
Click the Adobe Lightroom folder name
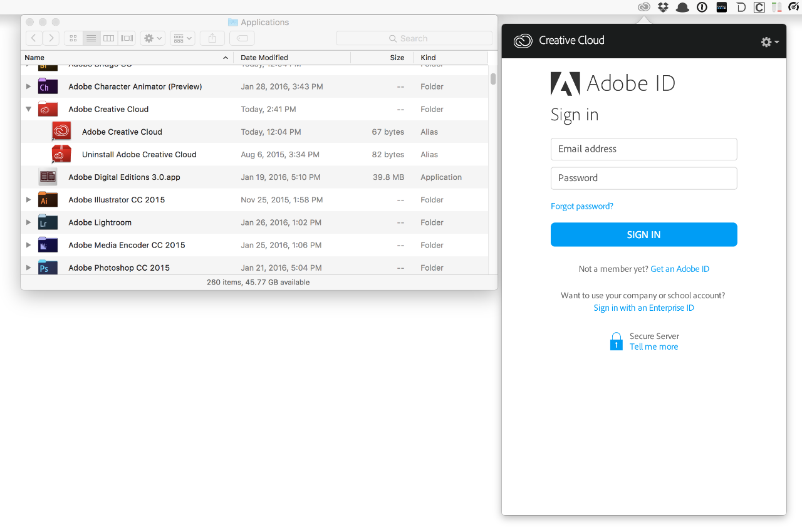point(100,222)
